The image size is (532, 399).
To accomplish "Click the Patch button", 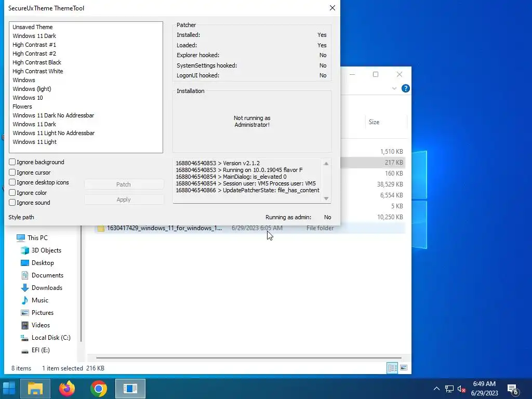I will click(124, 184).
